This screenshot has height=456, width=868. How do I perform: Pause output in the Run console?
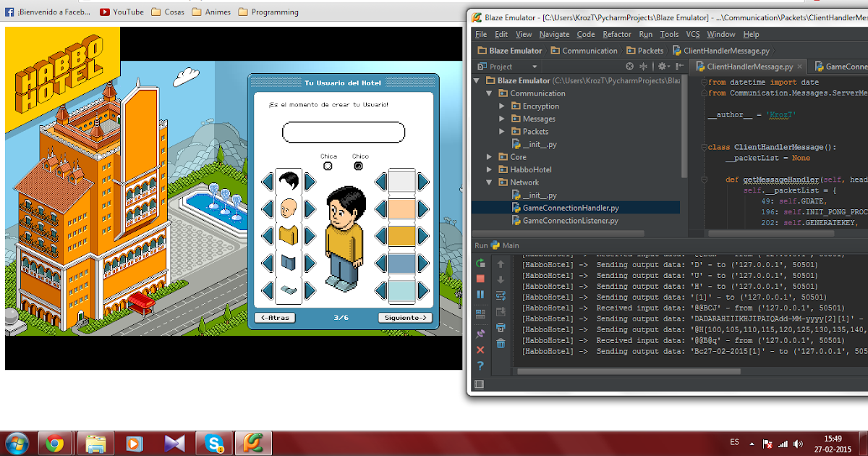click(480, 295)
